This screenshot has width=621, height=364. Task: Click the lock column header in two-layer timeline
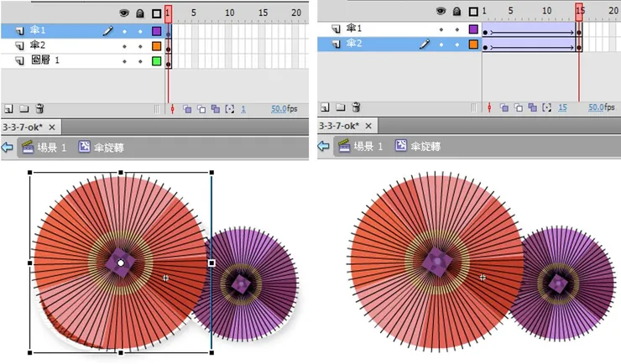coord(457,12)
